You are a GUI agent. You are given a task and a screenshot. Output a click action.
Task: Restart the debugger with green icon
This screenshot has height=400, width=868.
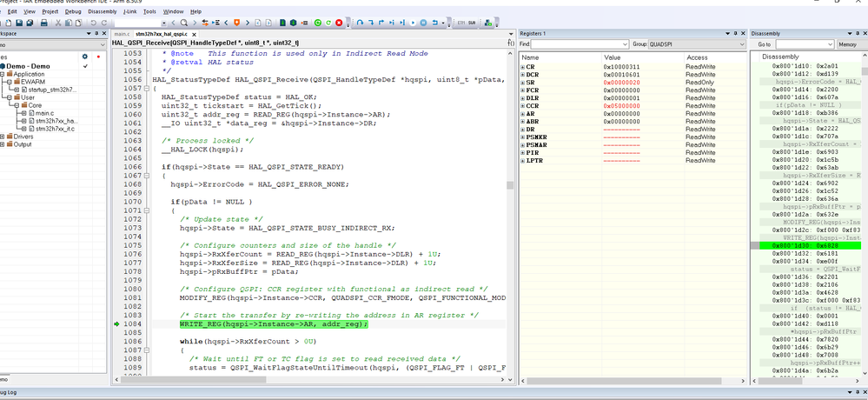point(318,23)
